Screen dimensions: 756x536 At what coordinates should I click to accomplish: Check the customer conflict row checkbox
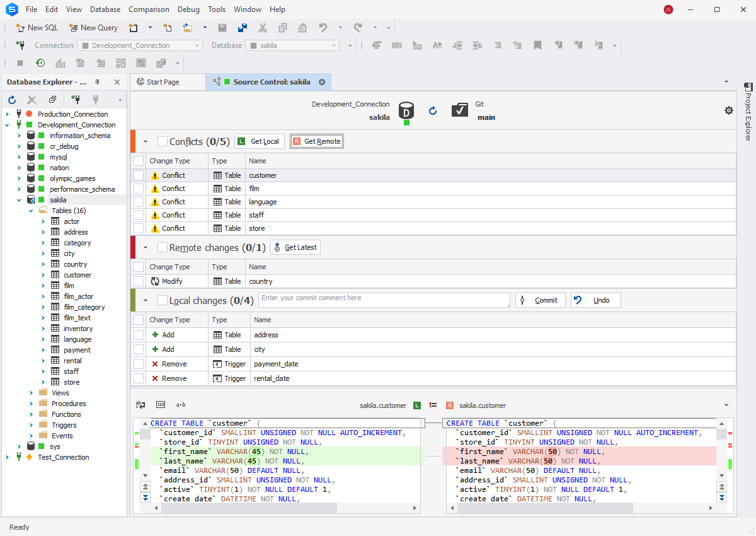[139, 175]
